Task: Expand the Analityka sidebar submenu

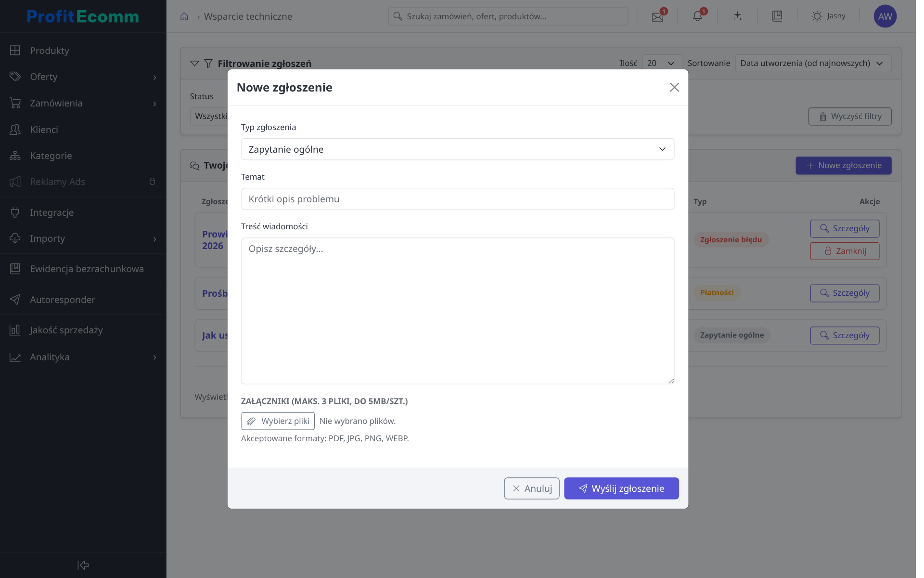Action: [x=154, y=357]
